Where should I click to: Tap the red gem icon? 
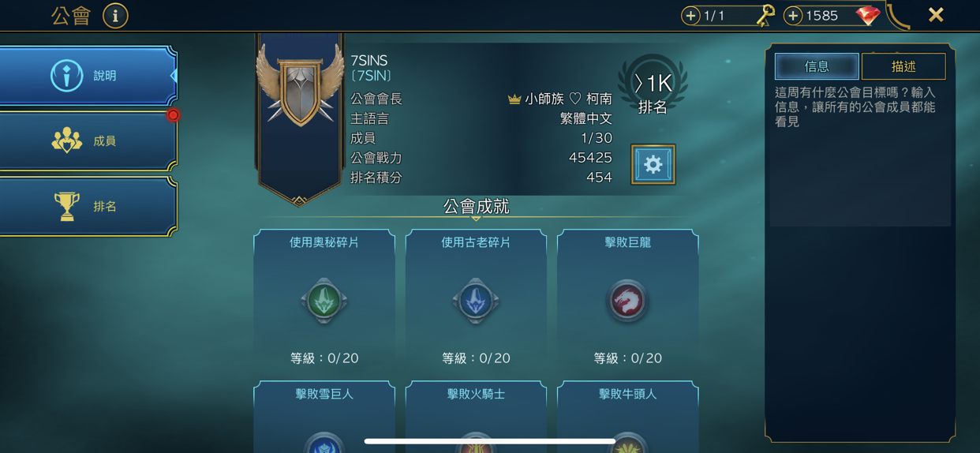click(x=867, y=16)
